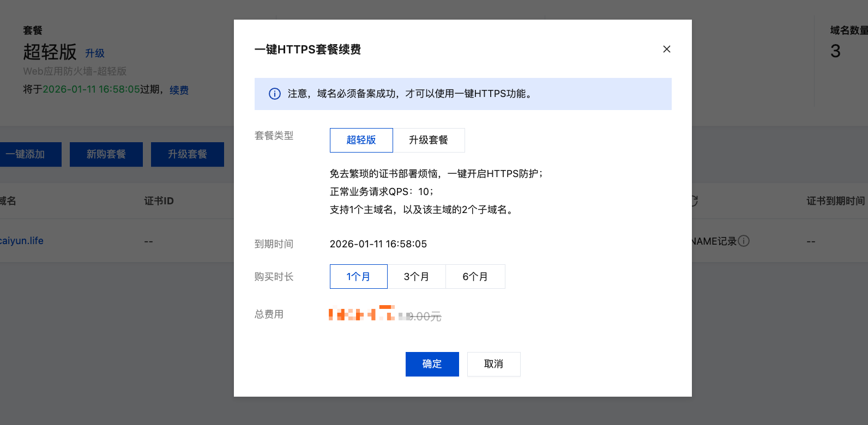Open the 续费 link after the expiry date
This screenshot has width=868, height=425.
point(179,90)
